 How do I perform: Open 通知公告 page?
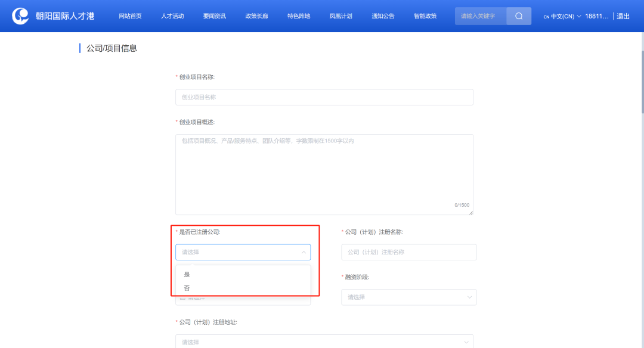[x=383, y=16]
